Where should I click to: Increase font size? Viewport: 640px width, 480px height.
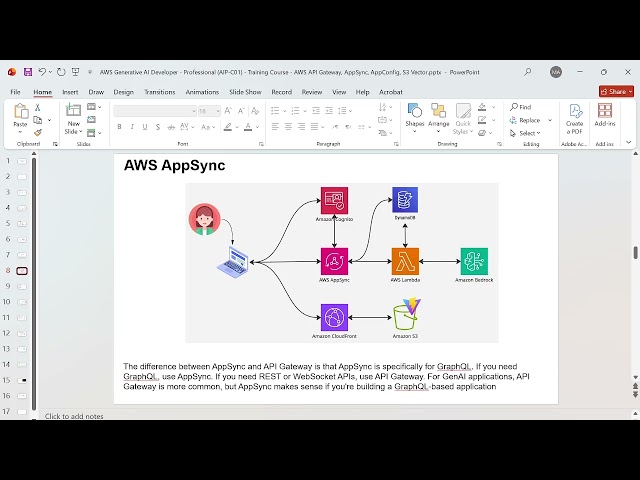[228, 111]
